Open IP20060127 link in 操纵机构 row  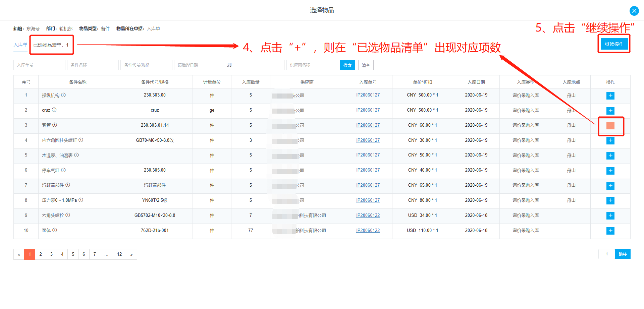coord(368,95)
